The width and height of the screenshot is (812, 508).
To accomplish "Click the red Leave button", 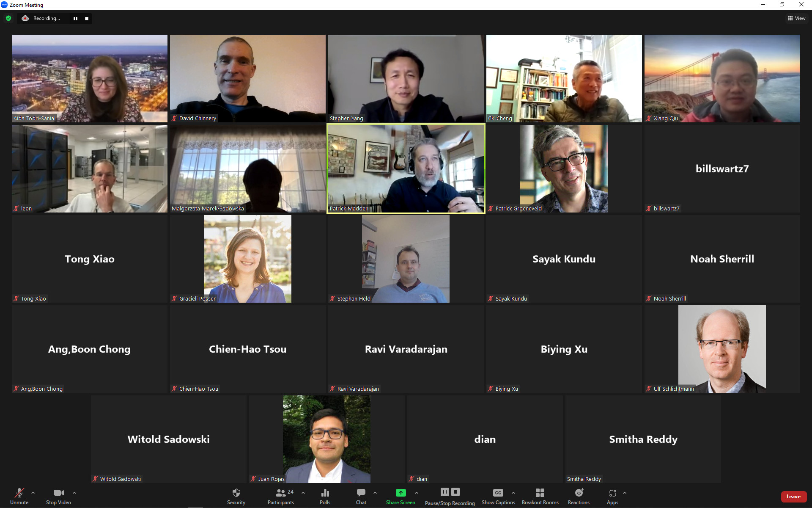I will click(x=793, y=497).
